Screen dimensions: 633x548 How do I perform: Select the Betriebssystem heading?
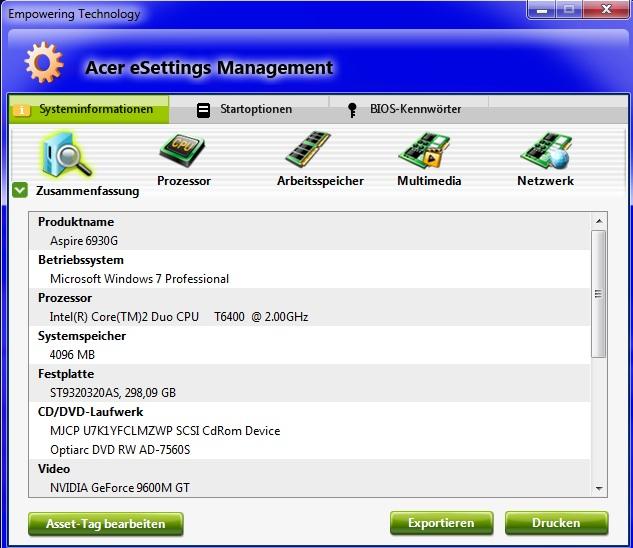pos(81,260)
